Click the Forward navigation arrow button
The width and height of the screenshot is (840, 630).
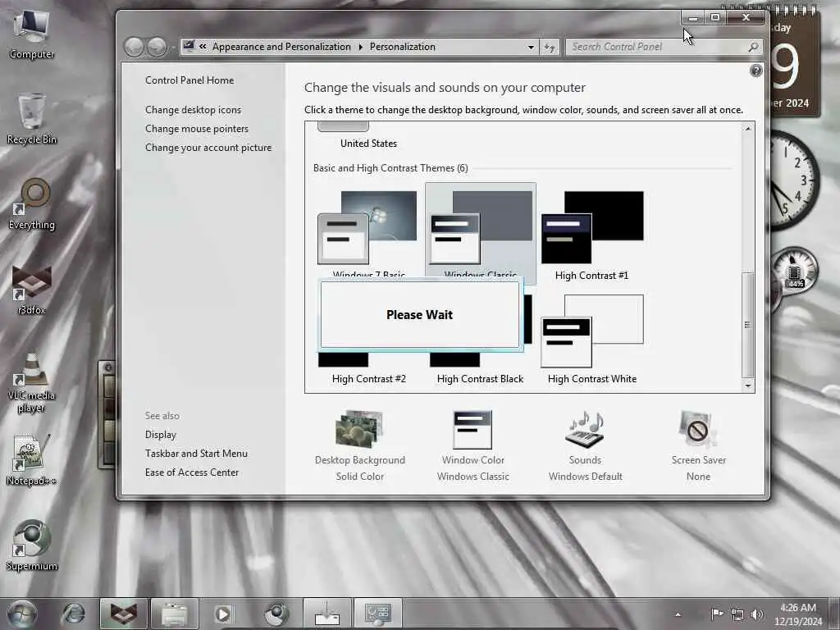[x=157, y=47]
